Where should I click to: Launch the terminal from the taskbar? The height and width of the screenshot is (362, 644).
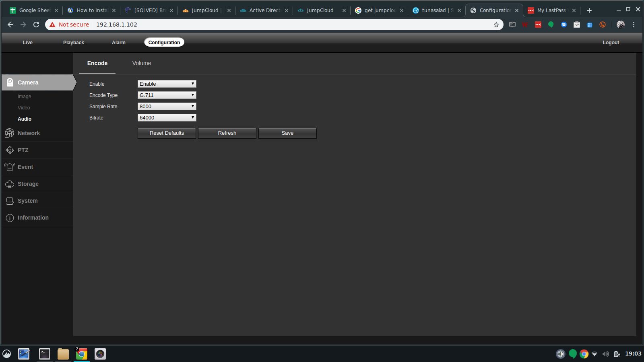click(44, 354)
